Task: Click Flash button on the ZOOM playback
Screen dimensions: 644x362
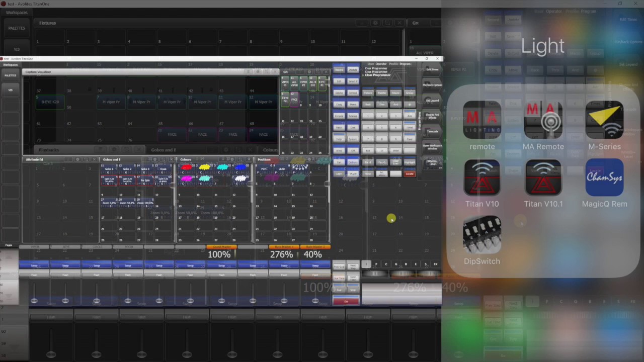Action: tap(128, 275)
